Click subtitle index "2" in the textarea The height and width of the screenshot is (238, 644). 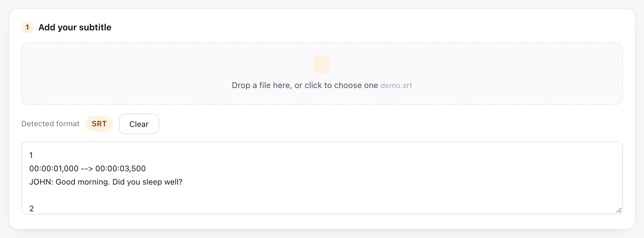click(32, 209)
